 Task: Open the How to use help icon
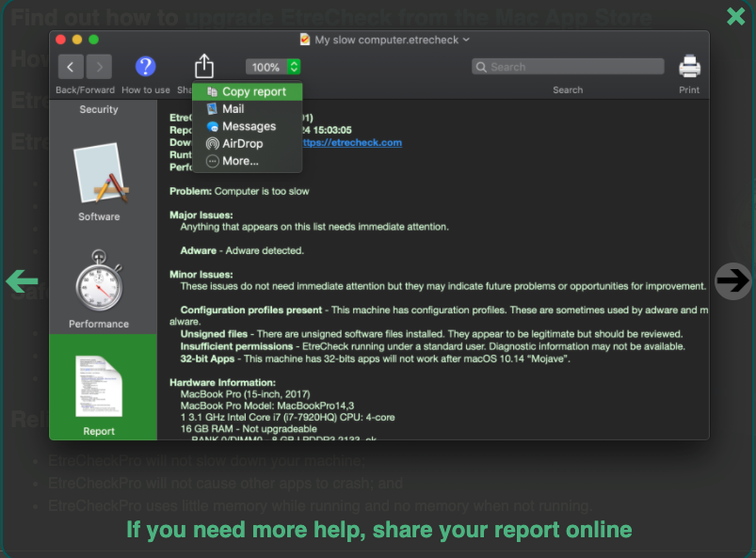click(x=145, y=67)
